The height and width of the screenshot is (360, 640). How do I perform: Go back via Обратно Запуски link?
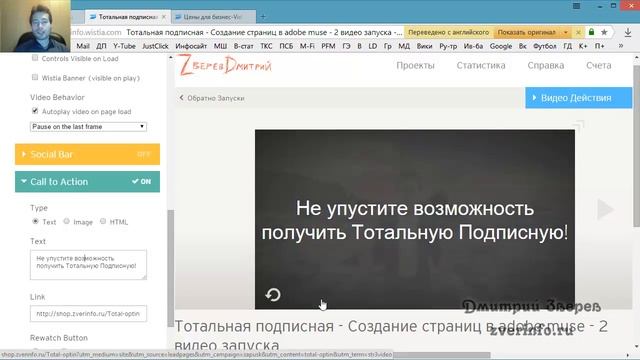[x=212, y=98]
